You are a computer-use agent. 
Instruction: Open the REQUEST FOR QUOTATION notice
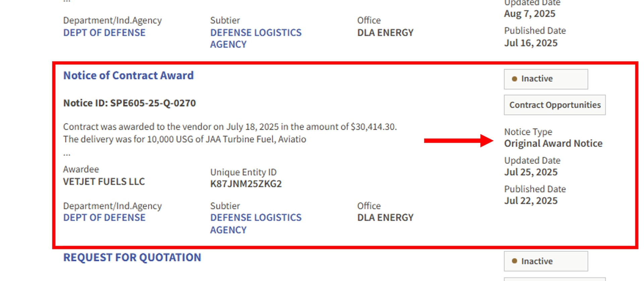point(132,258)
